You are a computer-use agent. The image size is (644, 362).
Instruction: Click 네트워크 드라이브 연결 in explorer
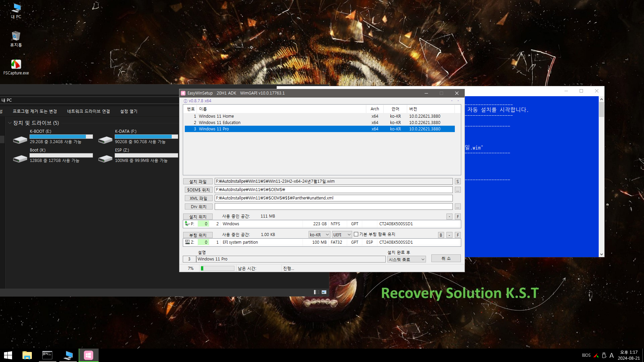89,111
